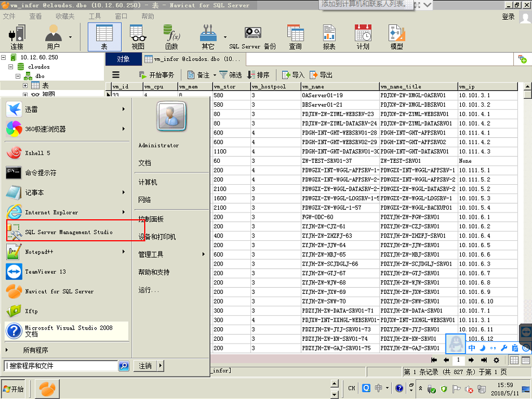Click the 注销 button
Screen dimensions: 532x399
pyautogui.click(x=145, y=366)
